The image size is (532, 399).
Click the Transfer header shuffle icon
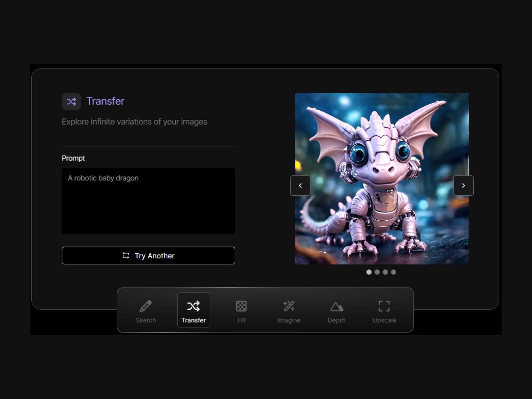pos(71,102)
